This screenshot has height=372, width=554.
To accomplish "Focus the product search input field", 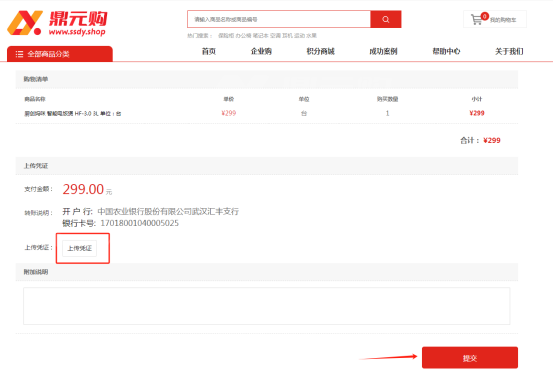I will pyautogui.click(x=279, y=19).
